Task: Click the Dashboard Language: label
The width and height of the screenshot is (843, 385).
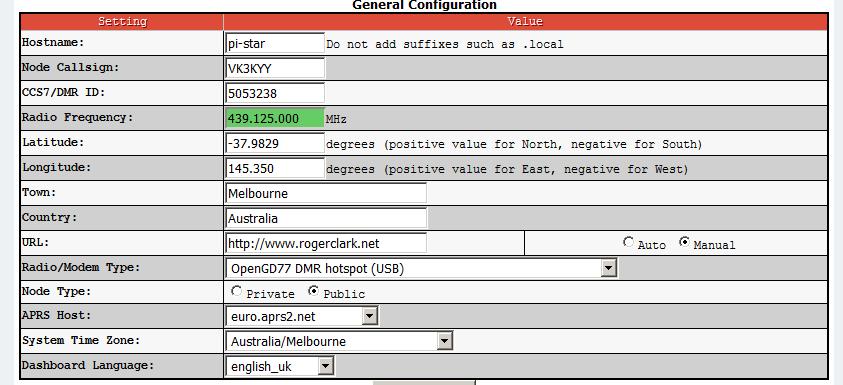Action: pos(88,365)
